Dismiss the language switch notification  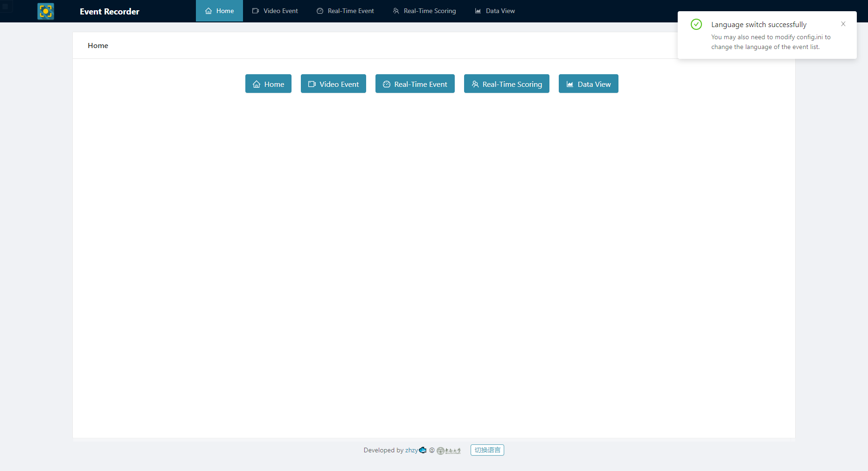843,24
